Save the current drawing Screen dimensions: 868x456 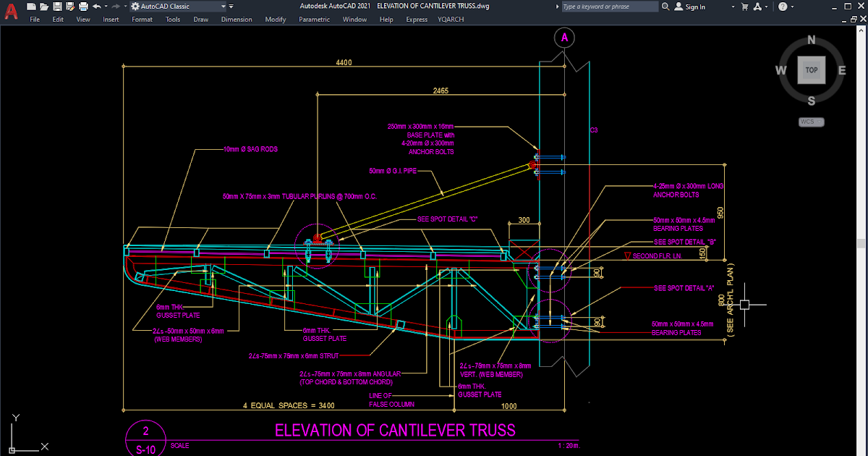pyautogui.click(x=58, y=7)
